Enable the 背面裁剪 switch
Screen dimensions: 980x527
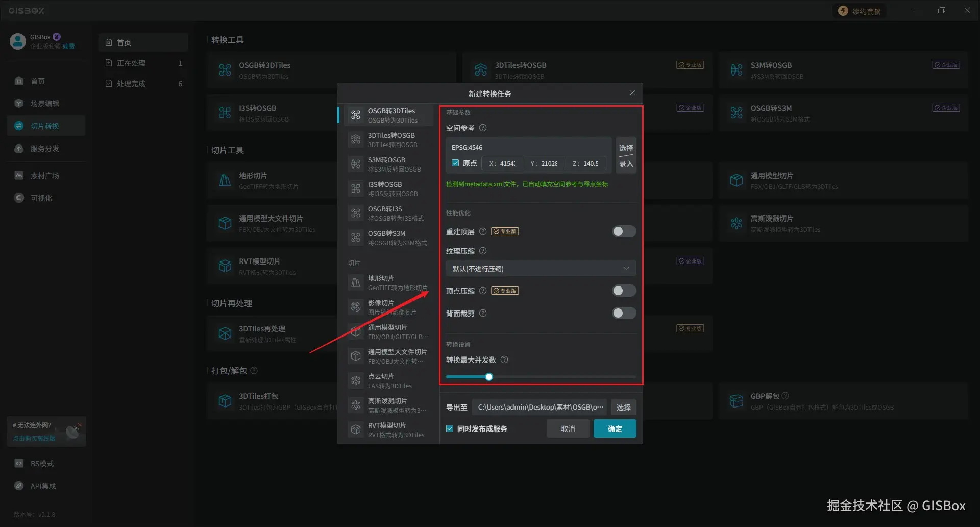tap(624, 313)
